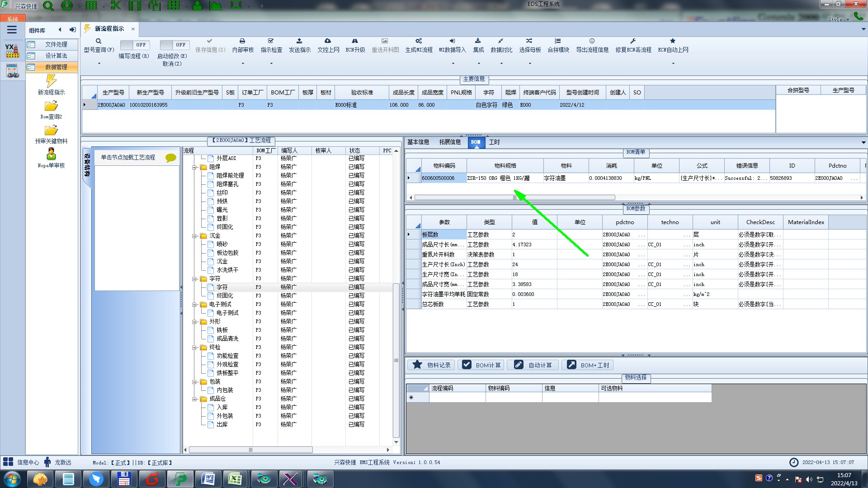Viewport: 868px width, 488px height.
Task: Click 修复ECN丢流程 wrench icon
Action: (x=633, y=41)
